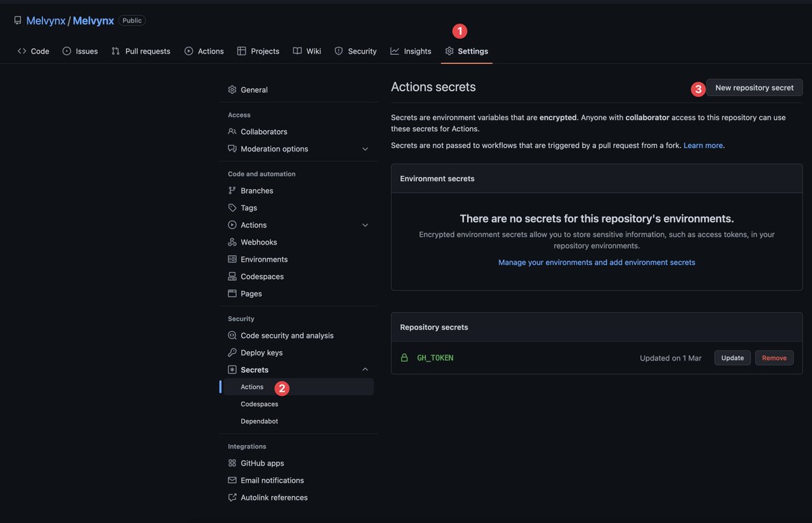Open the Pages settings

251,292
